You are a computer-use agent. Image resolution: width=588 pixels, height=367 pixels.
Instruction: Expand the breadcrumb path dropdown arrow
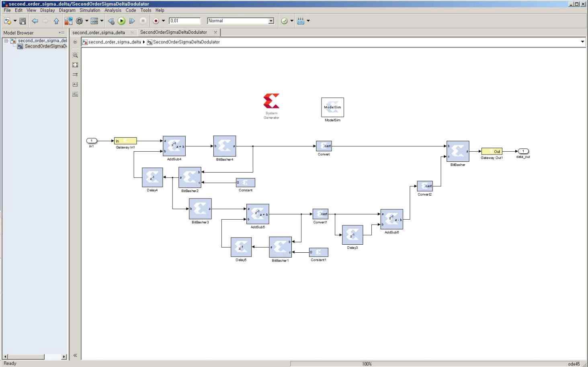click(x=582, y=42)
